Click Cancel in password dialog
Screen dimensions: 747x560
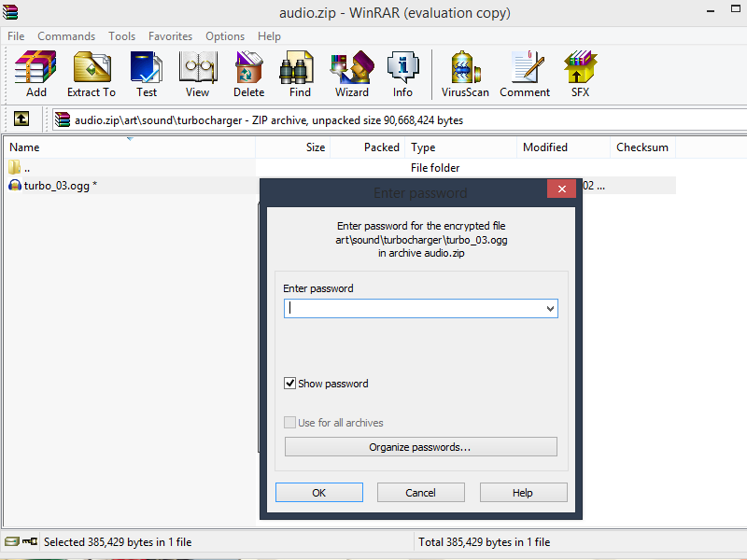coord(421,493)
